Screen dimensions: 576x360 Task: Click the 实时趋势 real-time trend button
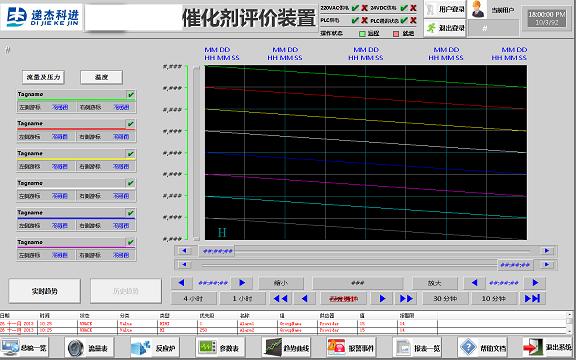pos(44,291)
